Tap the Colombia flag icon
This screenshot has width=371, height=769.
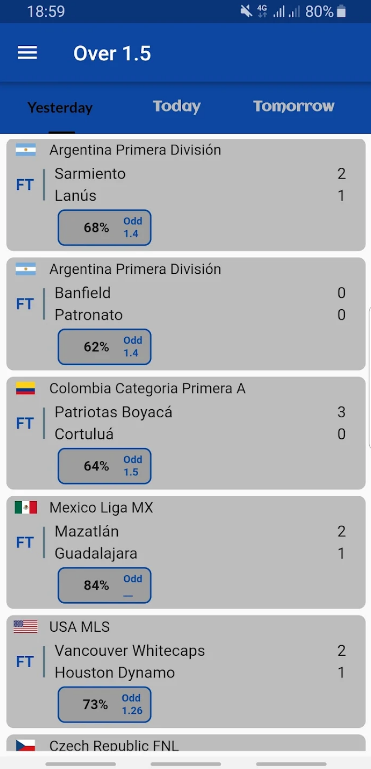(26, 388)
